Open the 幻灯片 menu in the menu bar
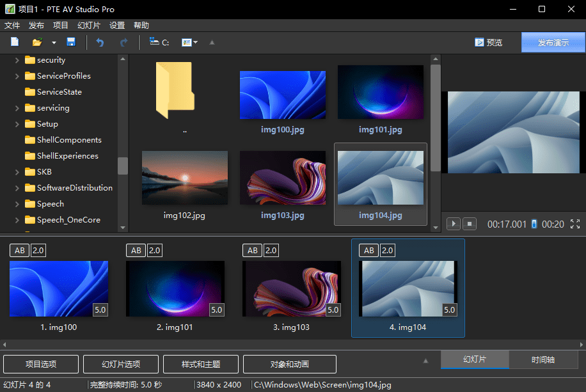This screenshot has height=392, width=586. point(88,26)
